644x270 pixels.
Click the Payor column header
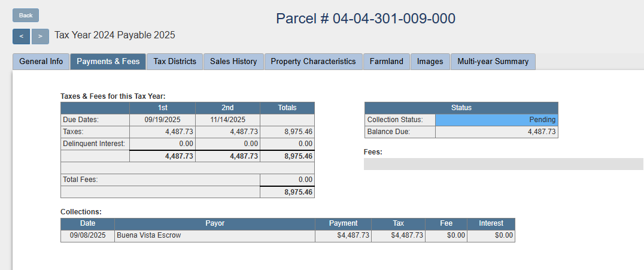[x=215, y=223]
